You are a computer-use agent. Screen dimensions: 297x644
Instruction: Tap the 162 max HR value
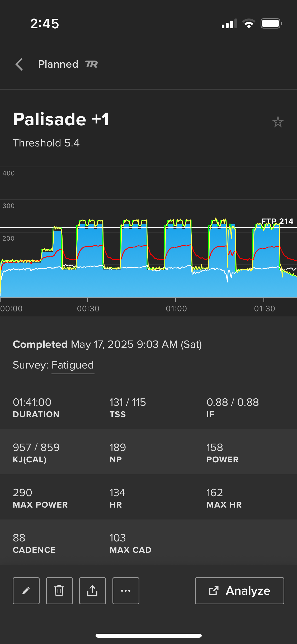pos(215,493)
